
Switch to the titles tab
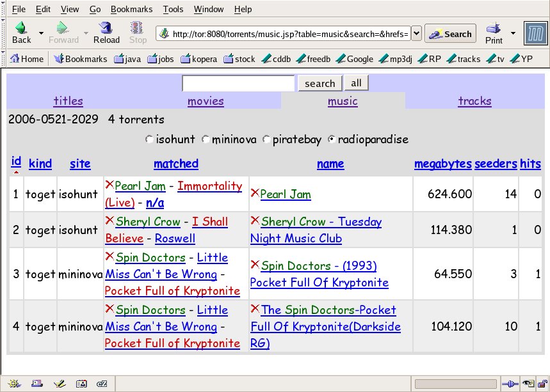(68, 101)
